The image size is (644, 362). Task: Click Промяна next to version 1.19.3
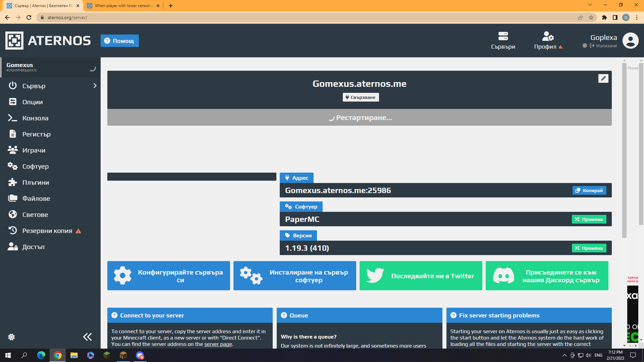tap(589, 248)
